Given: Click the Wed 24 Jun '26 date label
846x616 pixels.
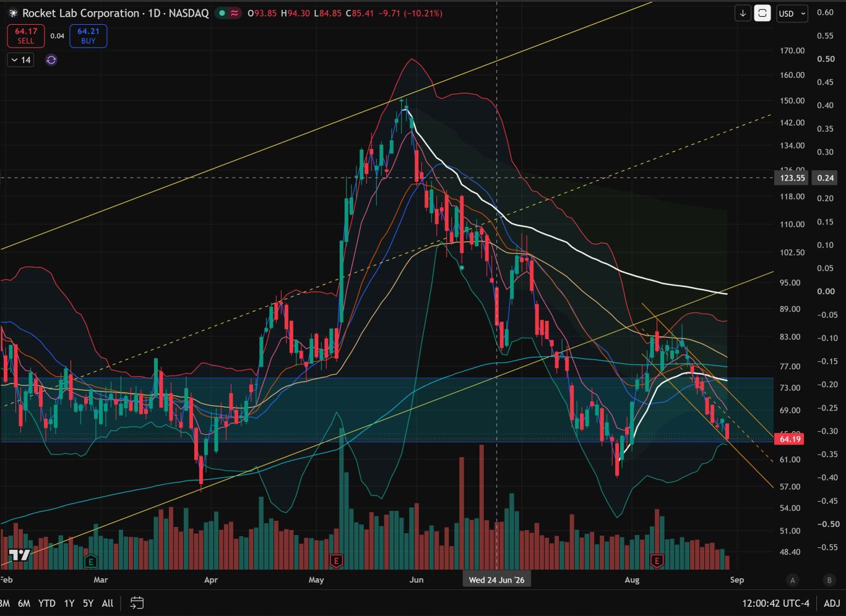Looking at the screenshot, I should (497, 580).
